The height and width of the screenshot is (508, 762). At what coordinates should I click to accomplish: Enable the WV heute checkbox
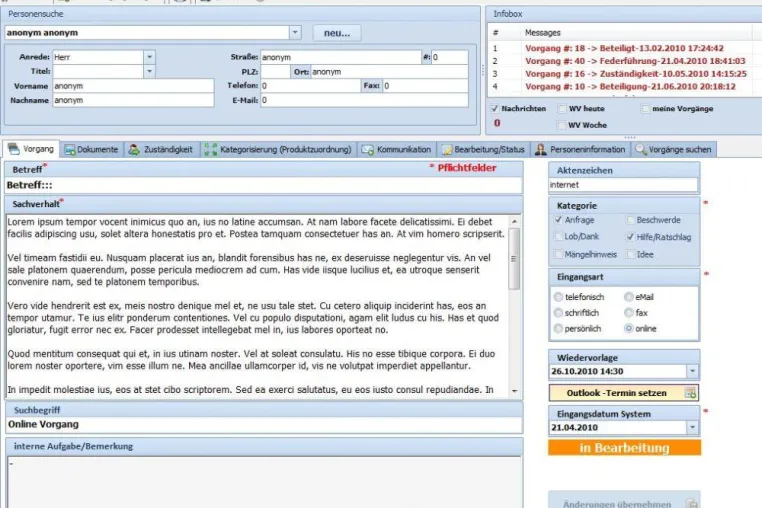click(x=562, y=108)
